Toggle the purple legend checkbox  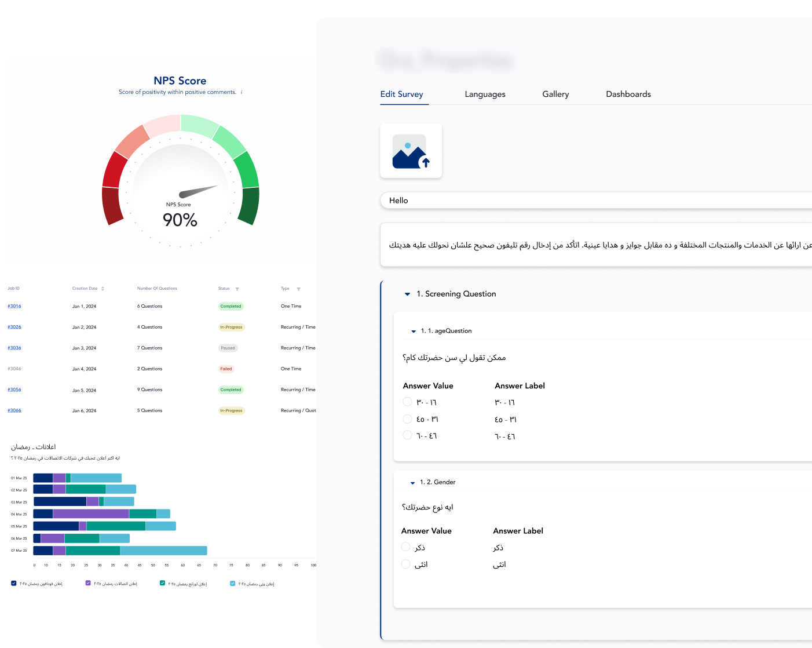[88, 583]
